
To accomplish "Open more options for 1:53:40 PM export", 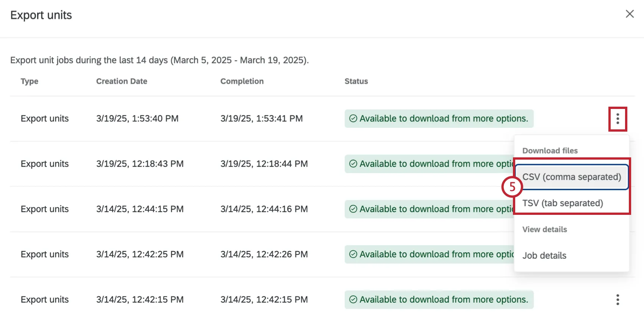I will click(x=617, y=119).
